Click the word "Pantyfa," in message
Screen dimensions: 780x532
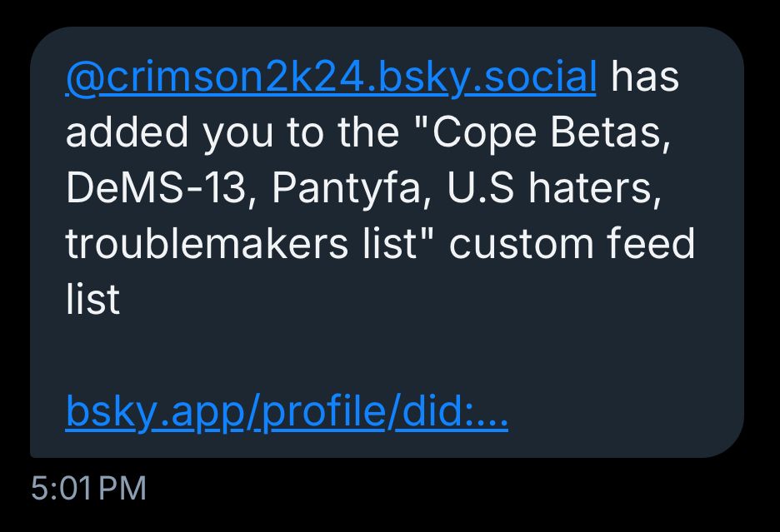(351, 188)
